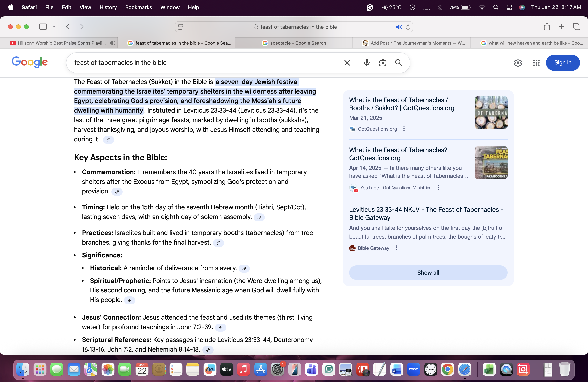Switch to the spectacle Google Search tab
The width and height of the screenshot is (588, 382).
click(x=294, y=43)
